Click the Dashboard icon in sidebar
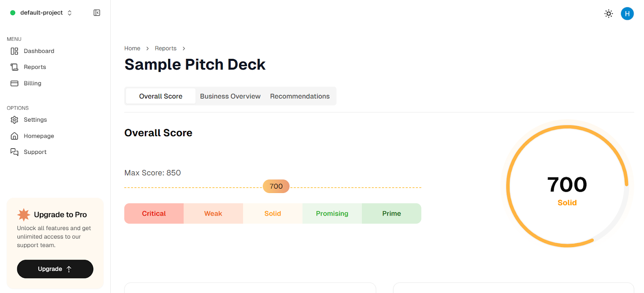 (x=14, y=51)
